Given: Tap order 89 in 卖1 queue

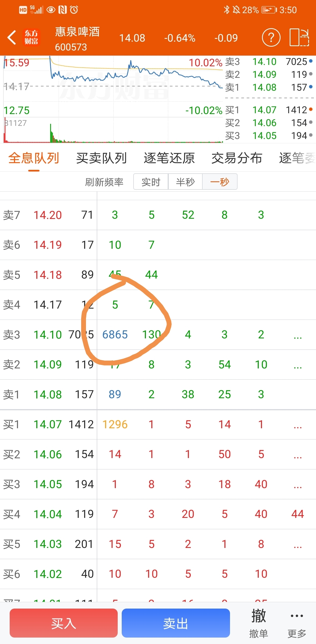Looking at the screenshot, I should [115, 394].
